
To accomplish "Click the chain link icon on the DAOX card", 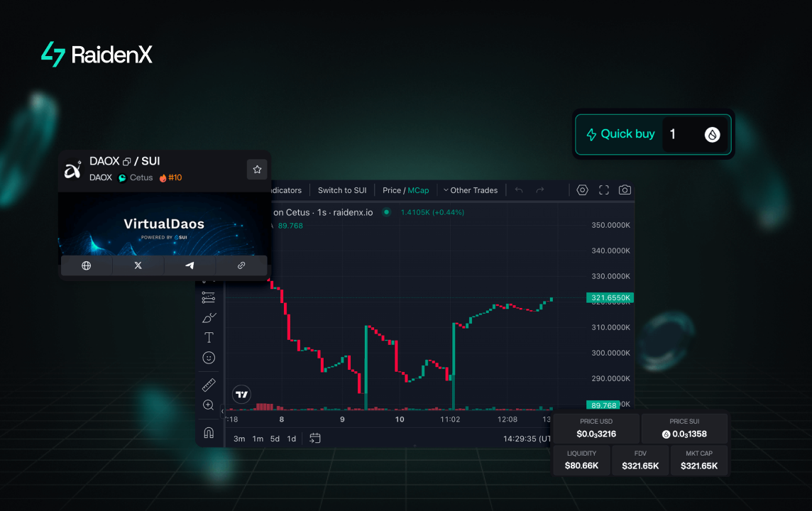I will (x=241, y=265).
